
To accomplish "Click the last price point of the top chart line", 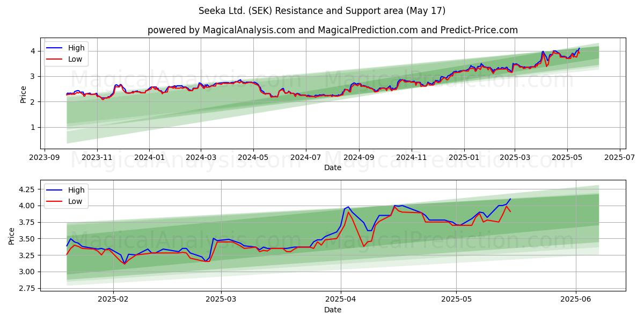I will click(x=579, y=48).
